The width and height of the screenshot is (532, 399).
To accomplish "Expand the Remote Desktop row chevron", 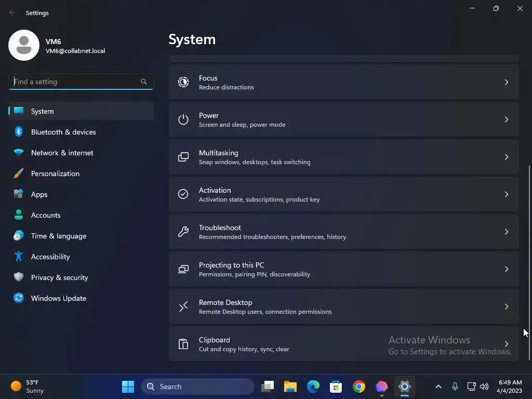I will tap(506, 307).
